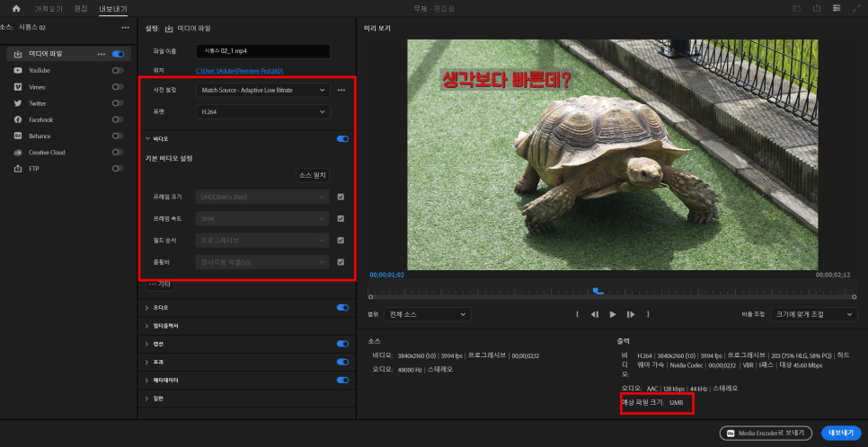Switch to the 가져오기 tab
868x447 pixels.
[49, 9]
